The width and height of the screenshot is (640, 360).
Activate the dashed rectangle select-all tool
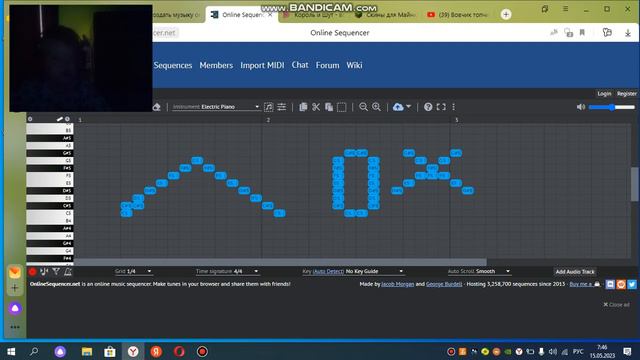click(342, 107)
